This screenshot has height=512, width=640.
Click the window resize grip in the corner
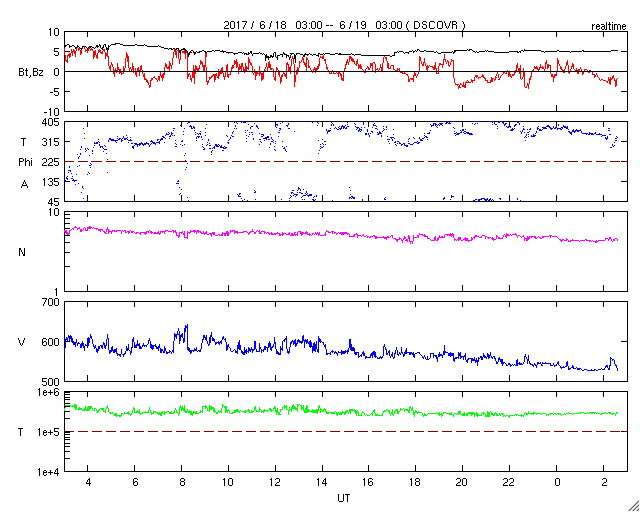coord(633,505)
